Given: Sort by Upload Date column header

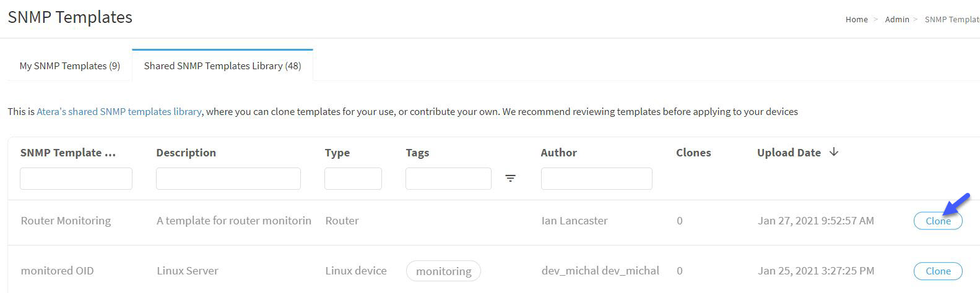Looking at the screenshot, I should [x=789, y=153].
